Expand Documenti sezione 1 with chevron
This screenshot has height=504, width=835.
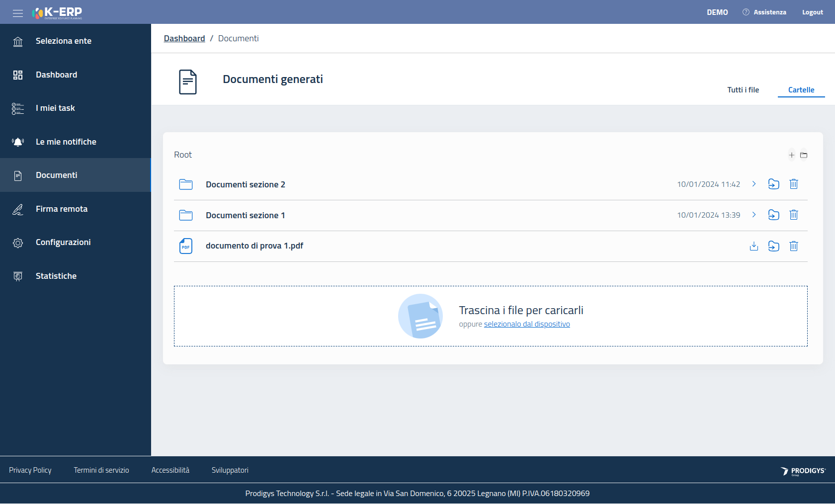pyautogui.click(x=754, y=215)
